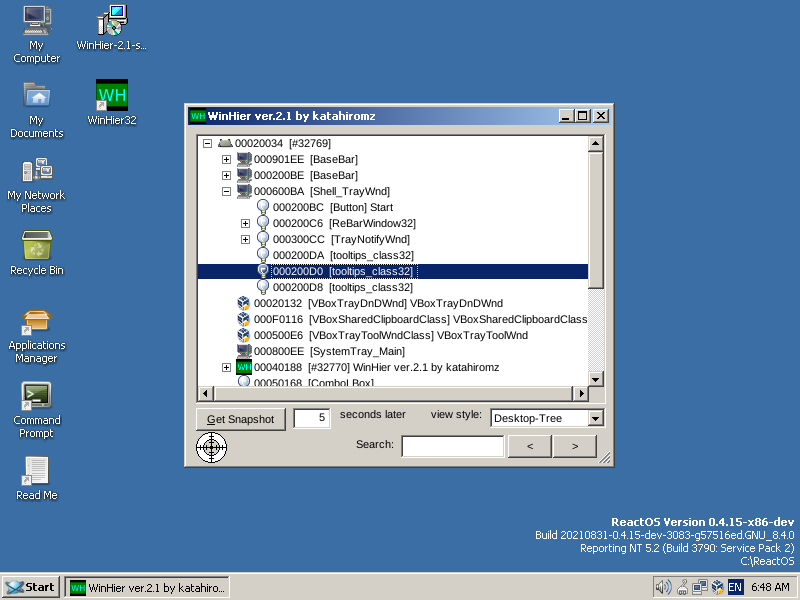Click the bulb icon of 000200C6 [ReBarWindow32]
Image resolution: width=800 pixels, height=600 pixels.
pyautogui.click(x=263, y=223)
